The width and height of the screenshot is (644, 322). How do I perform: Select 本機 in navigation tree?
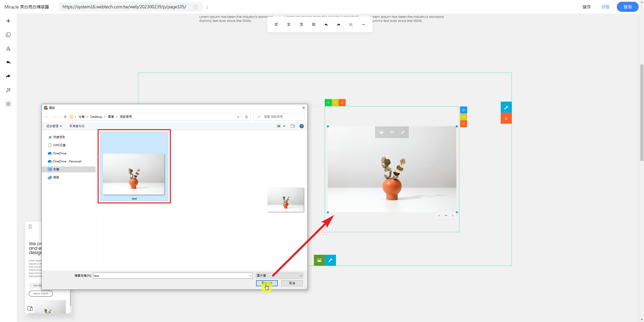pyautogui.click(x=56, y=169)
